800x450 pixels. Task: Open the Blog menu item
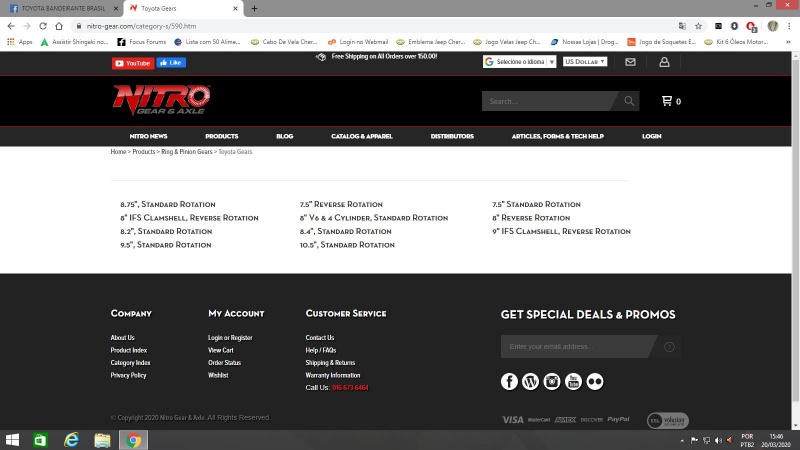pos(285,136)
